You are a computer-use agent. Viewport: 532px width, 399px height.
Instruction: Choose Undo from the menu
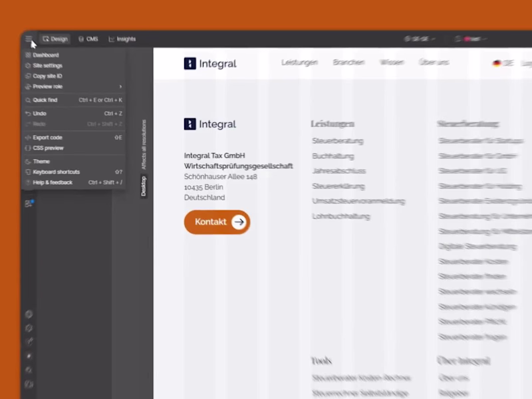(x=73, y=114)
